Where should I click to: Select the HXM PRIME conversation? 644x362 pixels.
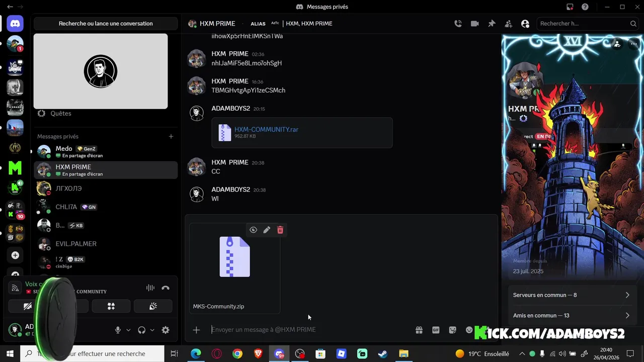(106, 170)
